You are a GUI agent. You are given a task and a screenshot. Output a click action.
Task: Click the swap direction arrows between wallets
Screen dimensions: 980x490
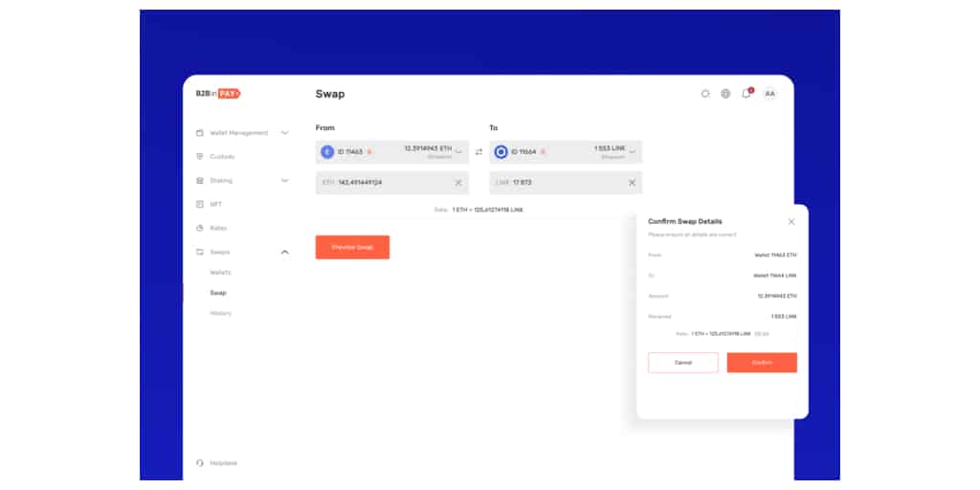[x=479, y=152]
